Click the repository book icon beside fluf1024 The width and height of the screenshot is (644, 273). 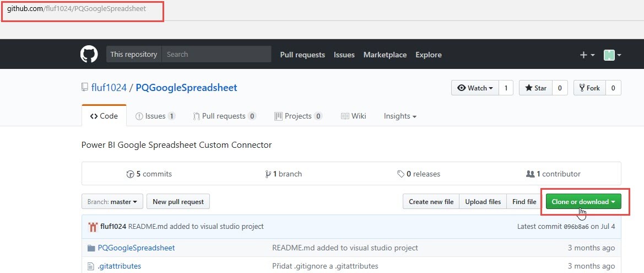[85, 87]
